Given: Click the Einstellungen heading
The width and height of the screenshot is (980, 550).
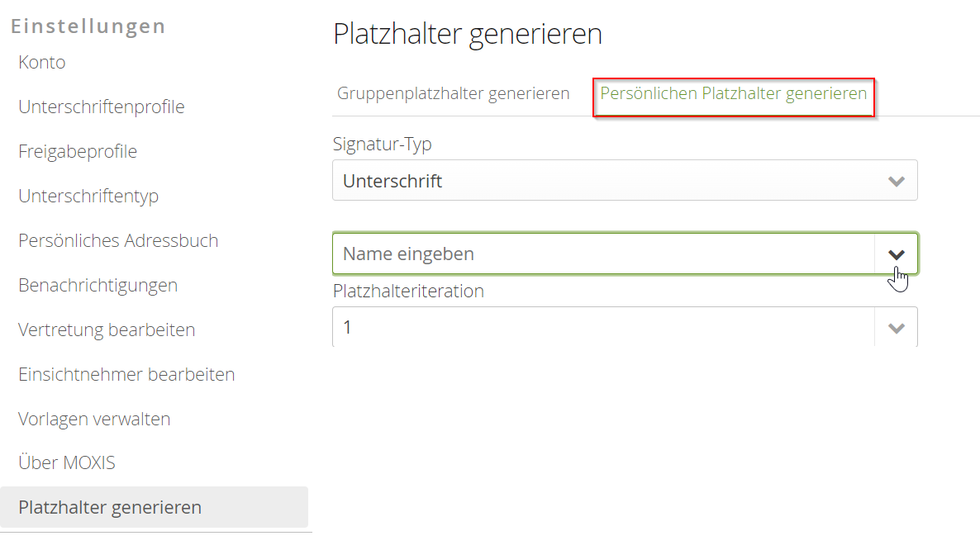Looking at the screenshot, I should coord(88,26).
